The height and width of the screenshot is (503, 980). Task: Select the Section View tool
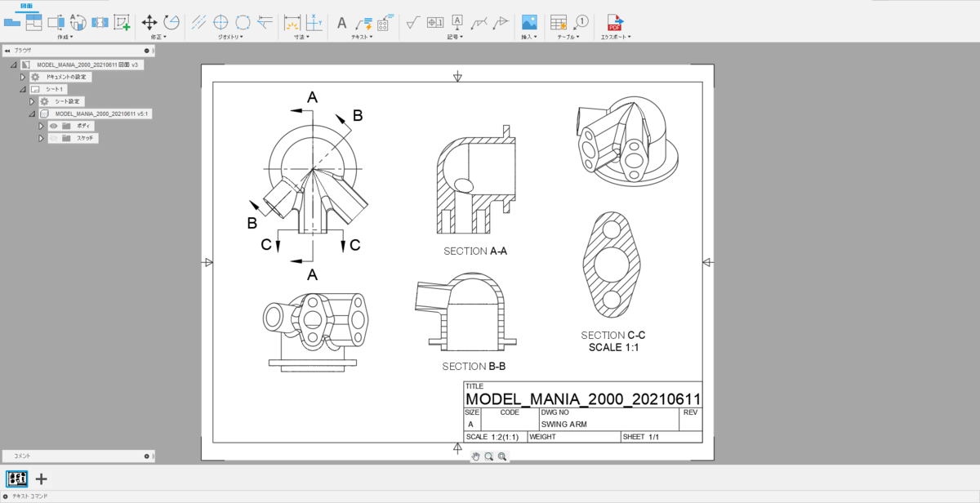[x=56, y=22]
